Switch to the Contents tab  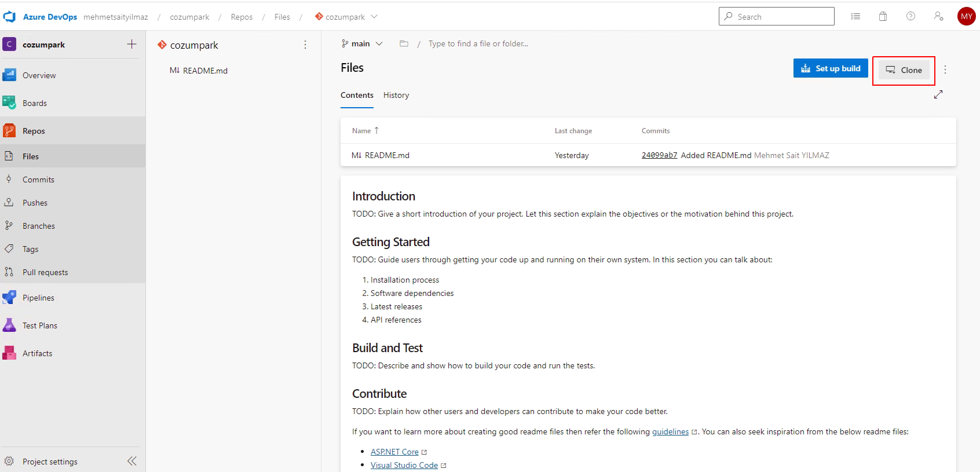click(x=357, y=95)
